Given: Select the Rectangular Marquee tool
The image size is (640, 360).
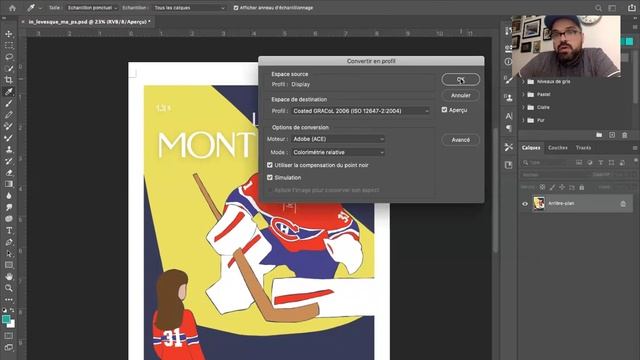Looking at the screenshot, I should pos(9,45).
